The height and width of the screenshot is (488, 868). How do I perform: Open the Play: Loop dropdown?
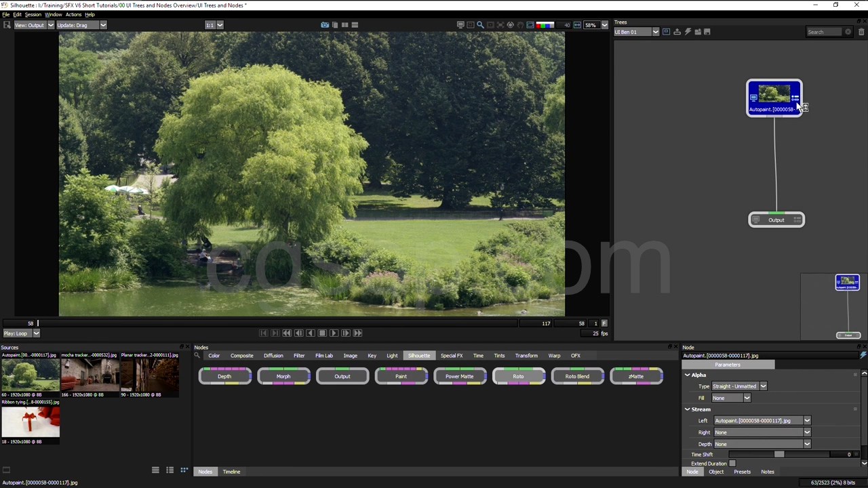[x=21, y=333]
